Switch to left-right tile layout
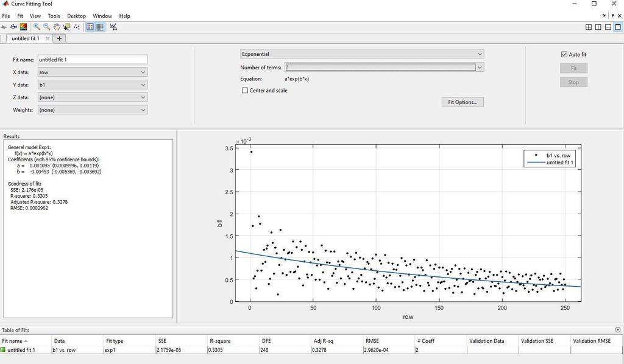 598,27
